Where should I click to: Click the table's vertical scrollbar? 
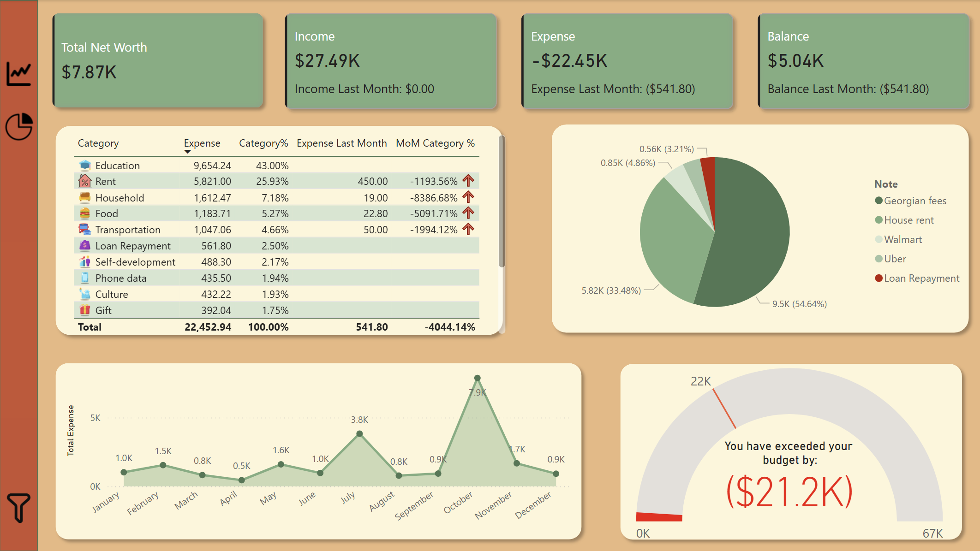pyautogui.click(x=502, y=201)
